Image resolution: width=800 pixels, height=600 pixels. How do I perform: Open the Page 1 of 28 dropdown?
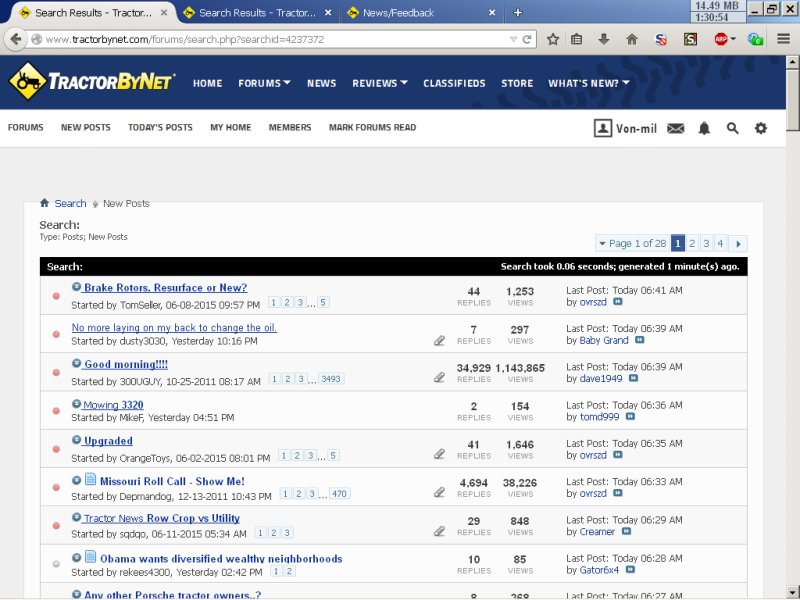tap(631, 243)
